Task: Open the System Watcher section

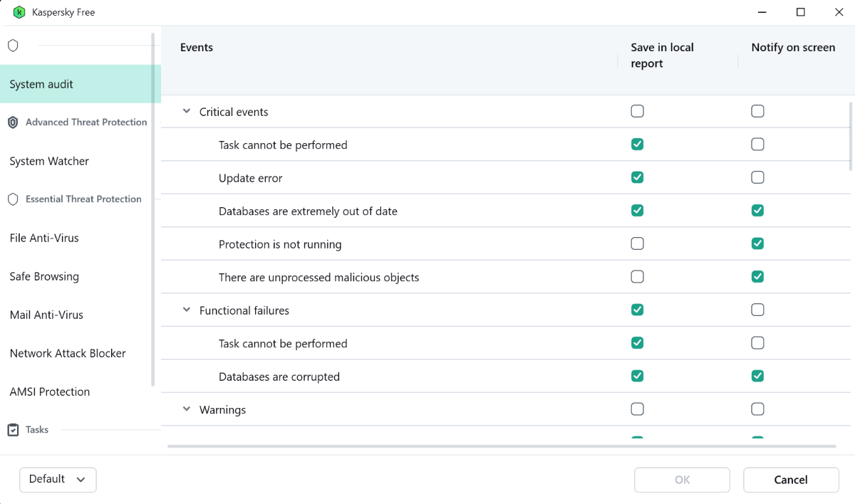Action: pos(49,162)
